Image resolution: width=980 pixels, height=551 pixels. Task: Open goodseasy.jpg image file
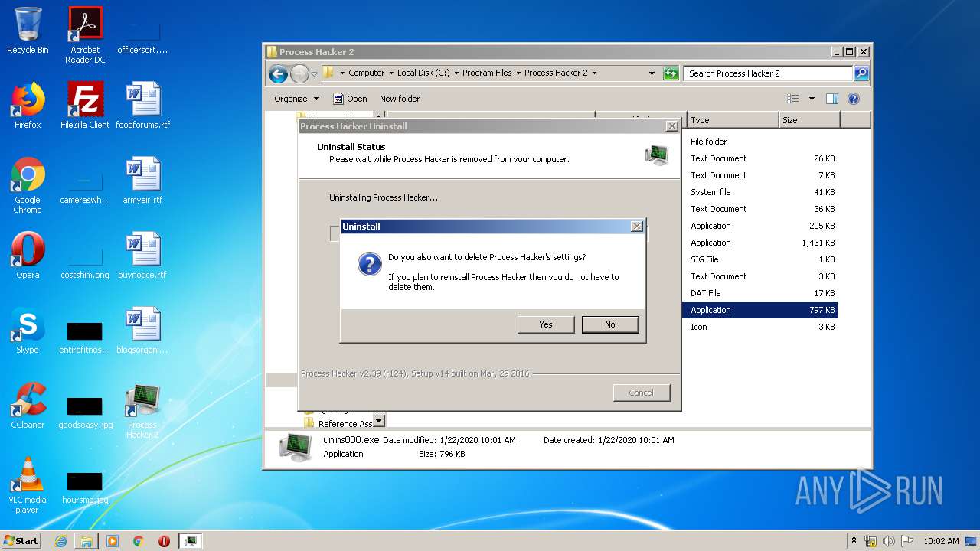point(85,412)
